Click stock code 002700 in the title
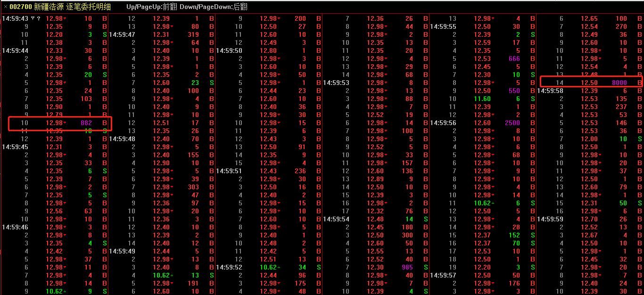 (21, 7)
